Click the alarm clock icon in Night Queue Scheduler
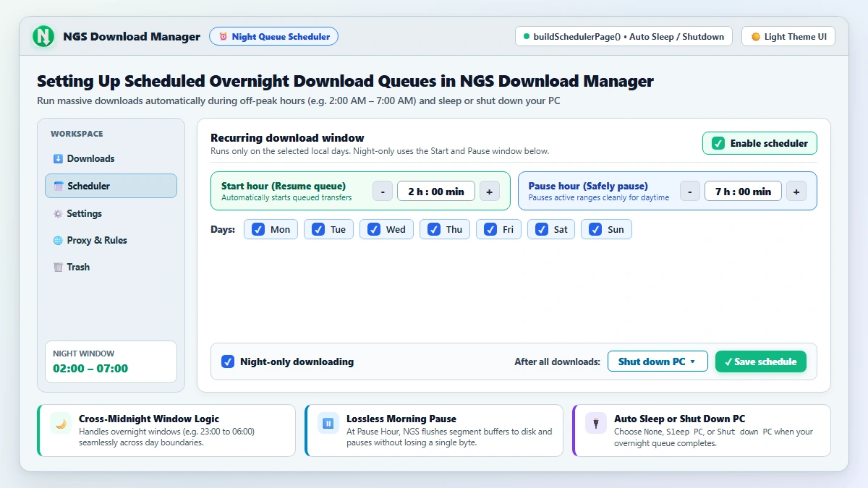The height and width of the screenshot is (488, 868). (x=223, y=36)
